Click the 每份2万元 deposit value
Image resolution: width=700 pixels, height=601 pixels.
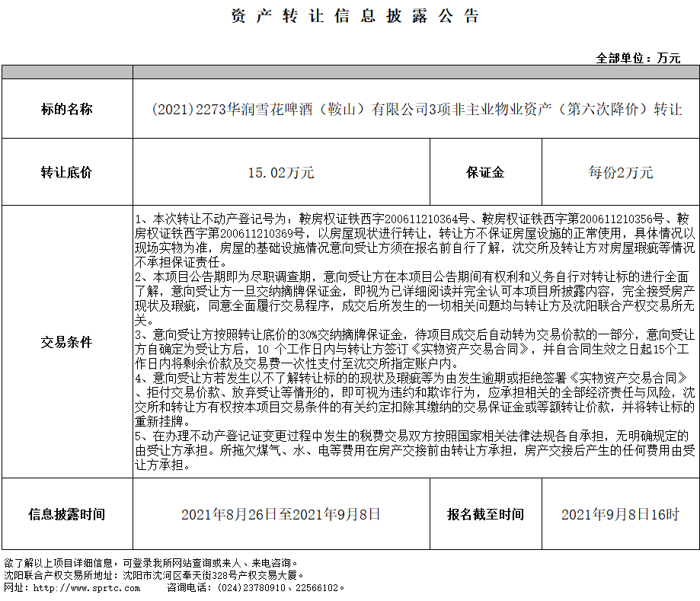coord(620,172)
